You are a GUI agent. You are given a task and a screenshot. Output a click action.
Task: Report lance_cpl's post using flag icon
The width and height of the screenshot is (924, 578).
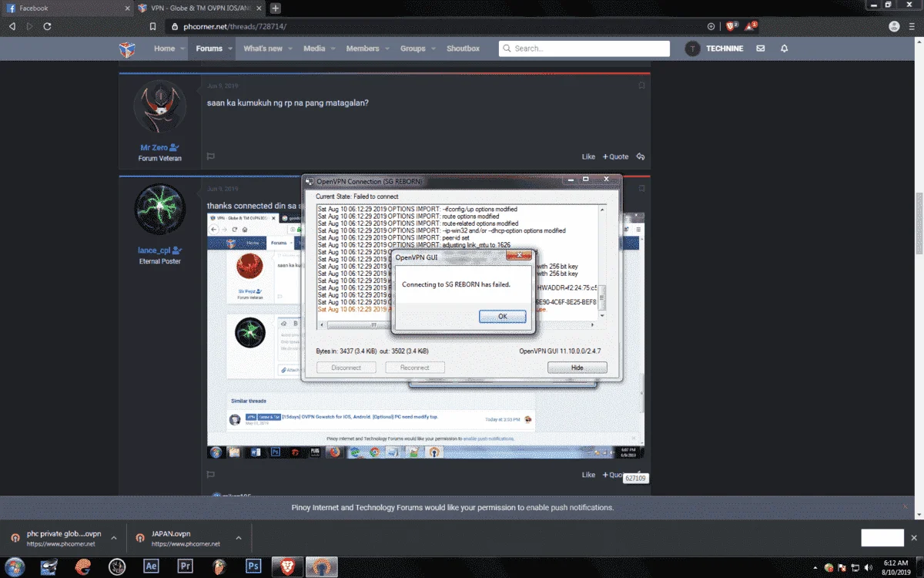tap(210, 475)
